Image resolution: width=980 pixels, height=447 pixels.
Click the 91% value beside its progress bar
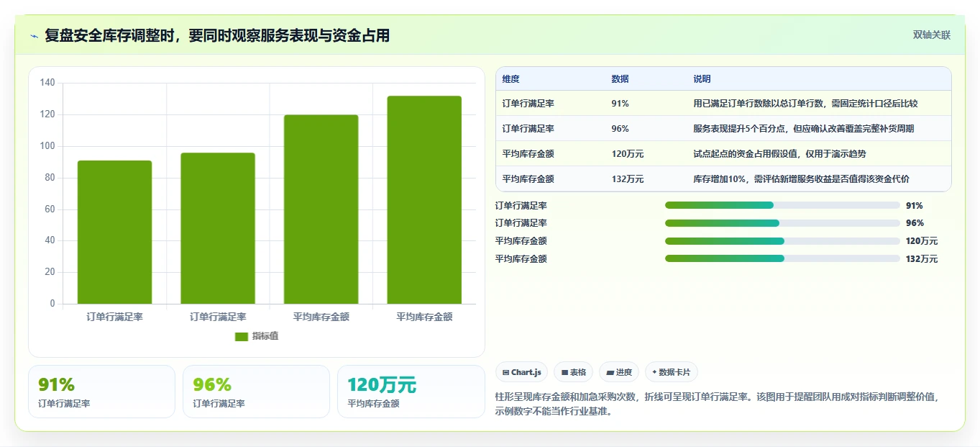(915, 206)
